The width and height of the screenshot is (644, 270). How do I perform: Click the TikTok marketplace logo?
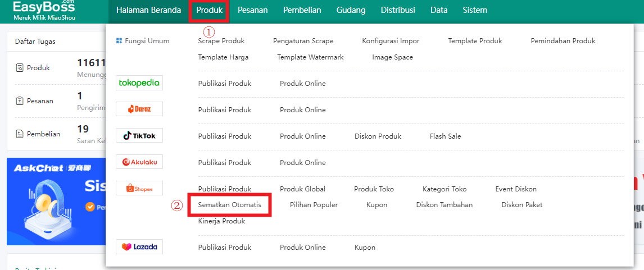[139, 136]
